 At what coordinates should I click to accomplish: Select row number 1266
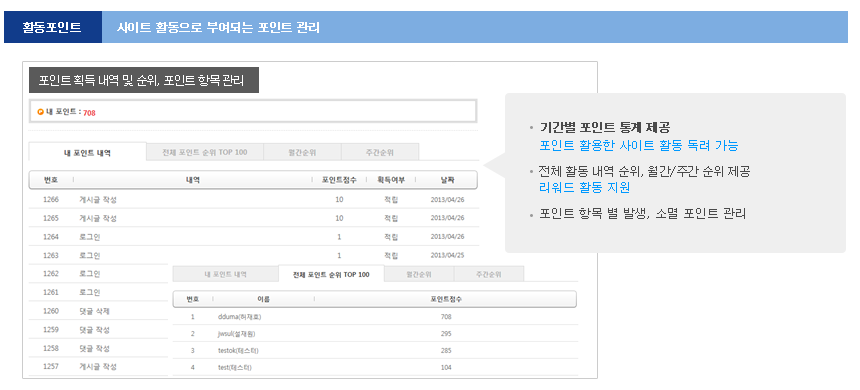coord(51,200)
